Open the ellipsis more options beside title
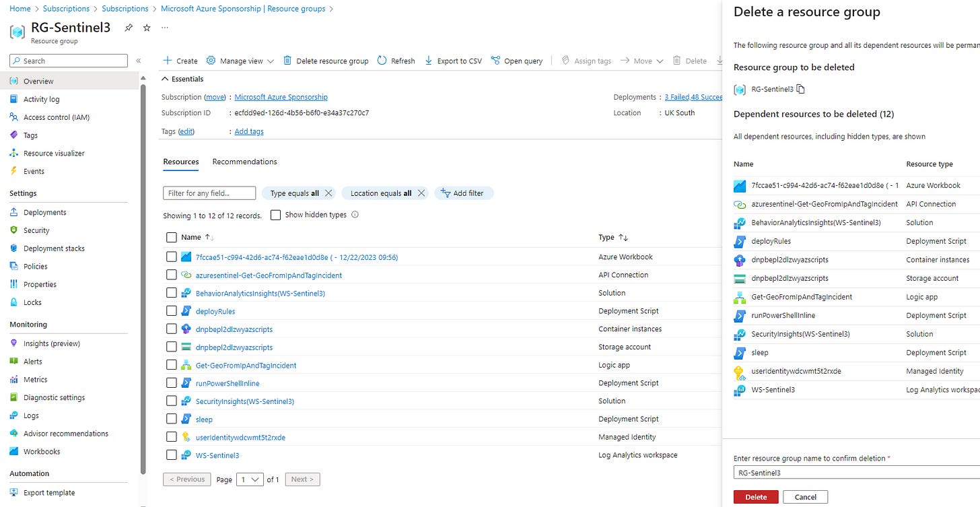Viewport: 980px width, 507px height. coord(164,28)
